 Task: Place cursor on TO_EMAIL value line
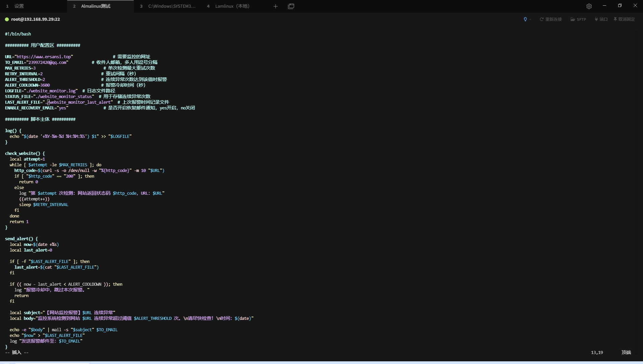(37, 63)
